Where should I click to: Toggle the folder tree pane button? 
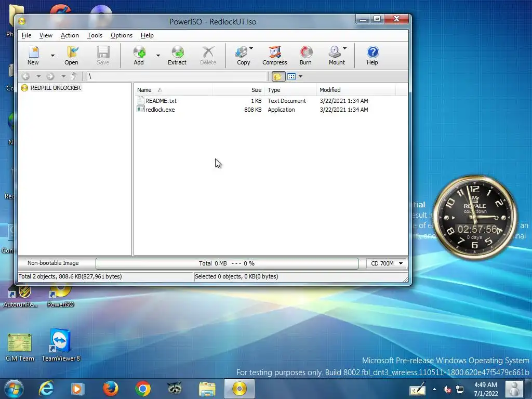pos(278,76)
